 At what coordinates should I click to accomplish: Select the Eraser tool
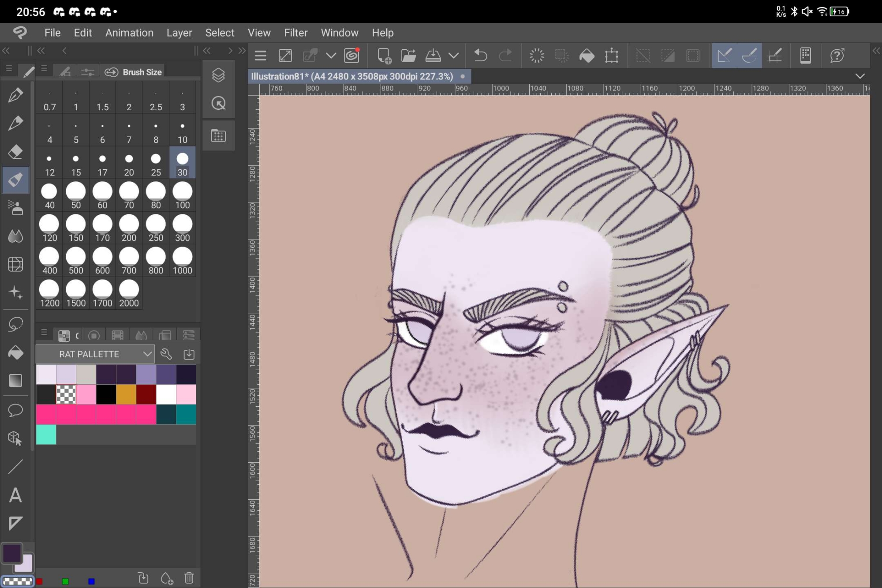15,152
